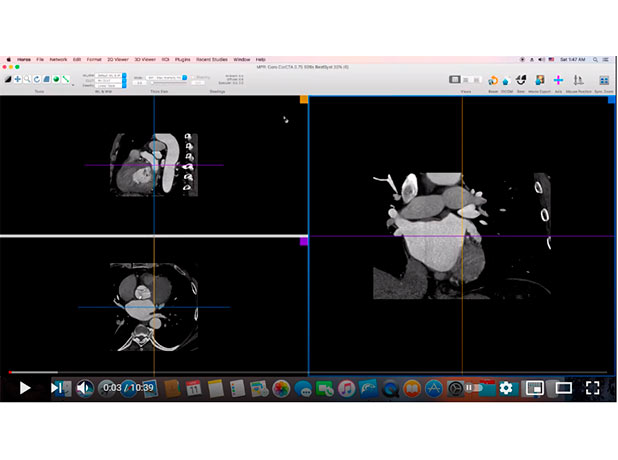This screenshot has height=460, width=618.
Task: Select the Zoom magnifier tool
Action: (27, 79)
